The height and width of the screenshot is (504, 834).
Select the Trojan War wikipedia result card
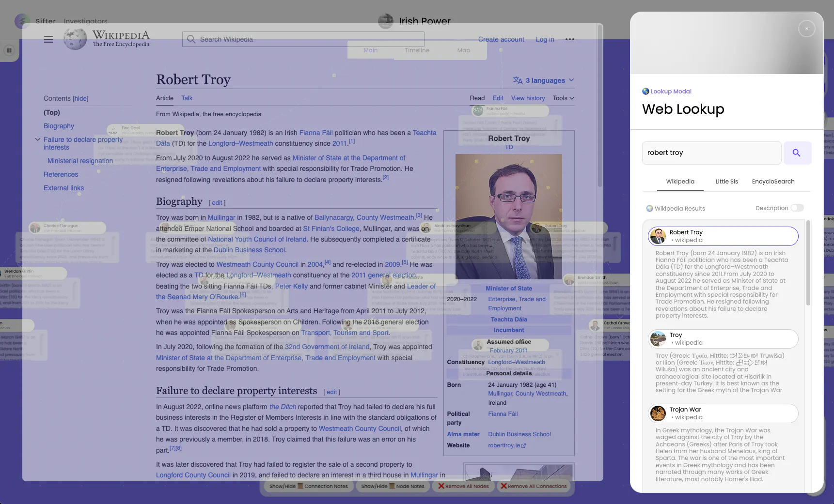coord(723,413)
